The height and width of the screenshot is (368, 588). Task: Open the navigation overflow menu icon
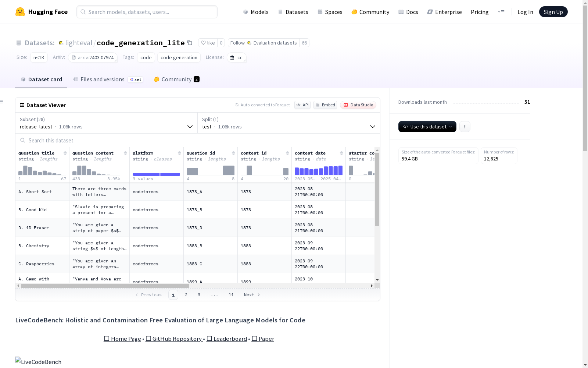pyautogui.click(x=501, y=12)
